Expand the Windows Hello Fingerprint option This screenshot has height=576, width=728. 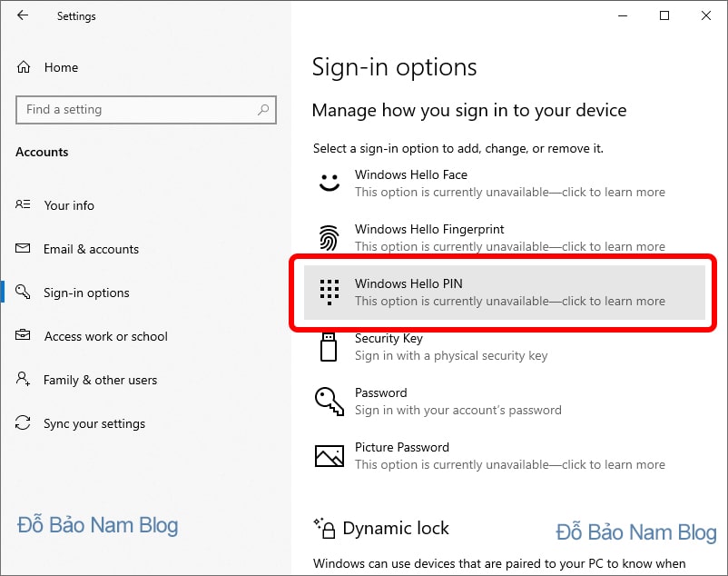tap(505, 237)
